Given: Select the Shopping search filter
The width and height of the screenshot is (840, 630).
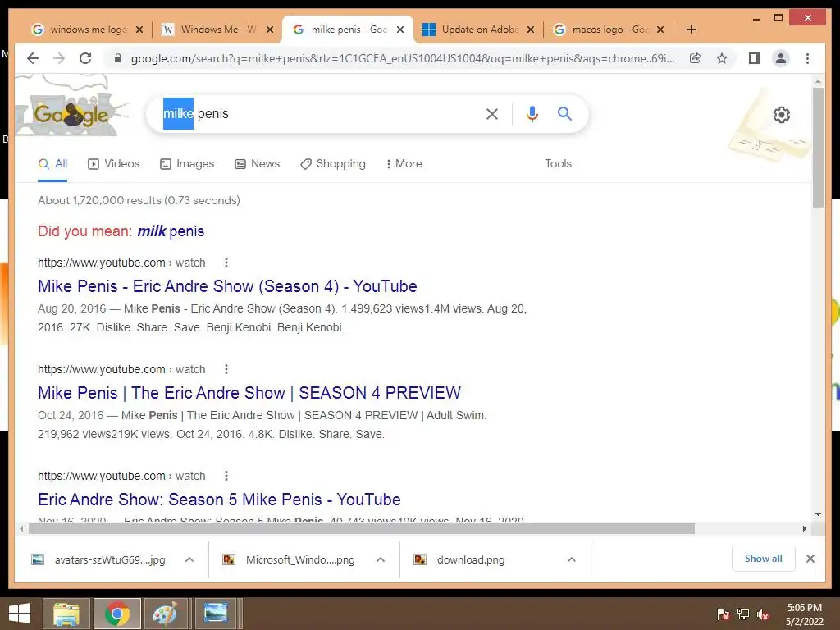Looking at the screenshot, I should (333, 163).
